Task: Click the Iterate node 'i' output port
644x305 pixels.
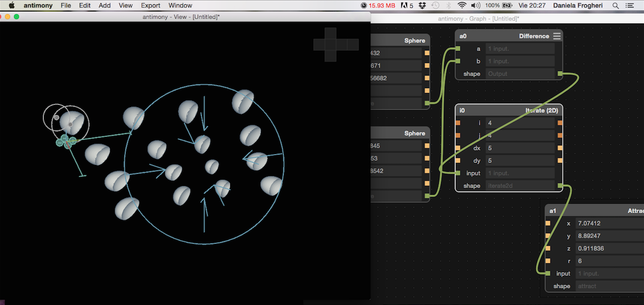Action: click(560, 123)
